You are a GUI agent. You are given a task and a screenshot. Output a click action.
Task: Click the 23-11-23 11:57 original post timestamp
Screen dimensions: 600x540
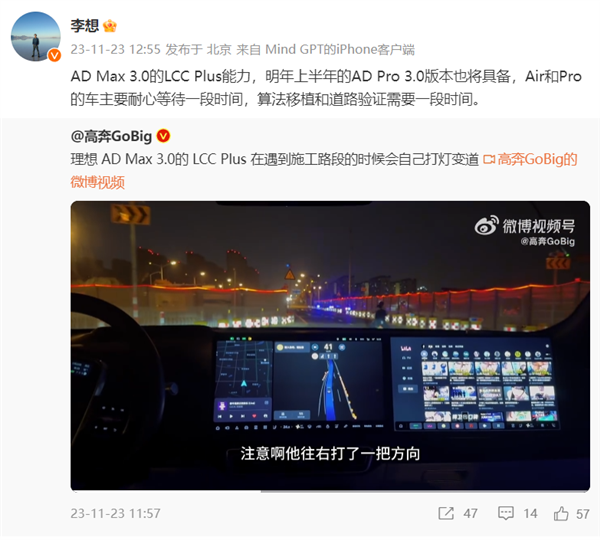click(x=116, y=513)
